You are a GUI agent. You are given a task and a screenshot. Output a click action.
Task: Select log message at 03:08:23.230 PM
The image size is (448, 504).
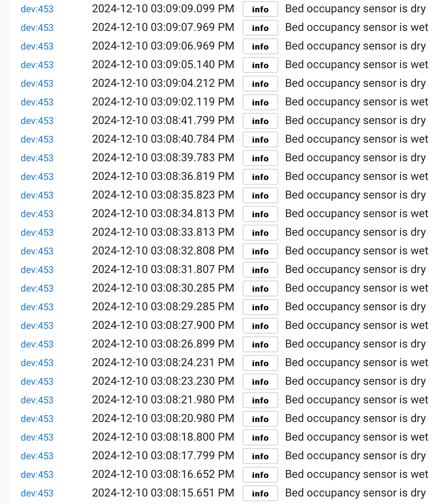pos(355,381)
